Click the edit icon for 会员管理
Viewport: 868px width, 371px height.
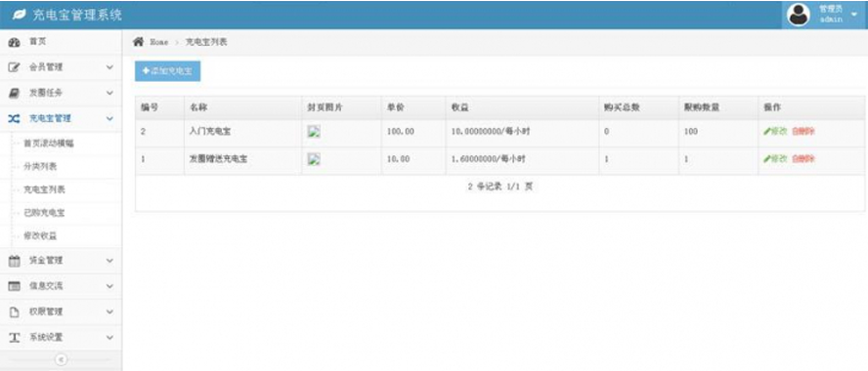click(15, 67)
